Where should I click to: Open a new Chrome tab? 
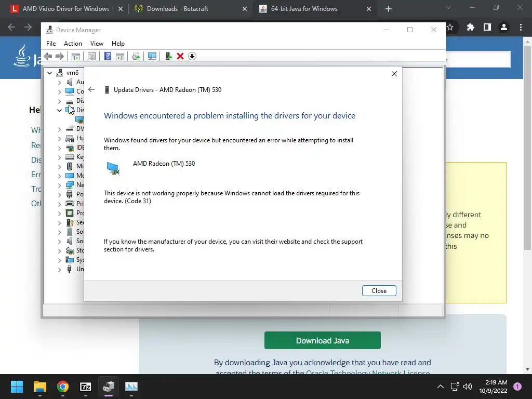click(389, 9)
